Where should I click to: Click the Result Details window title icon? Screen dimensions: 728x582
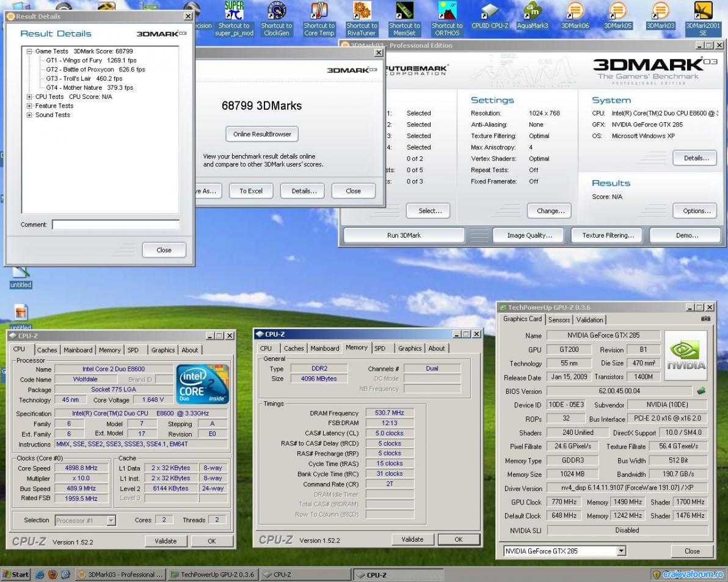pyautogui.click(x=11, y=16)
